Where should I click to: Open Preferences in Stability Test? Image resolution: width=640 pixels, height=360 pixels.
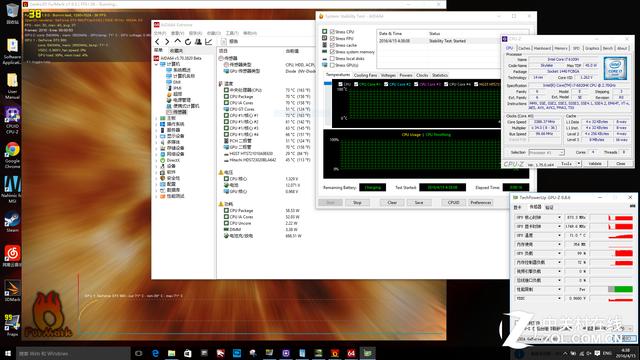480,202
